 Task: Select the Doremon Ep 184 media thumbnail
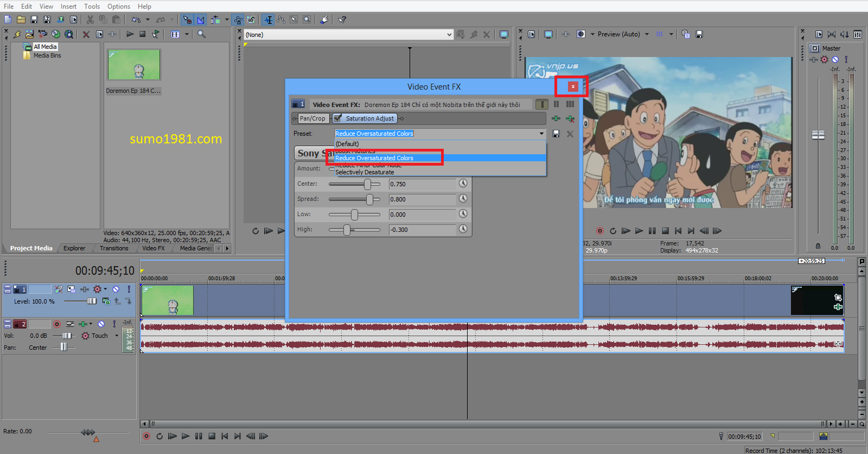click(134, 65)
